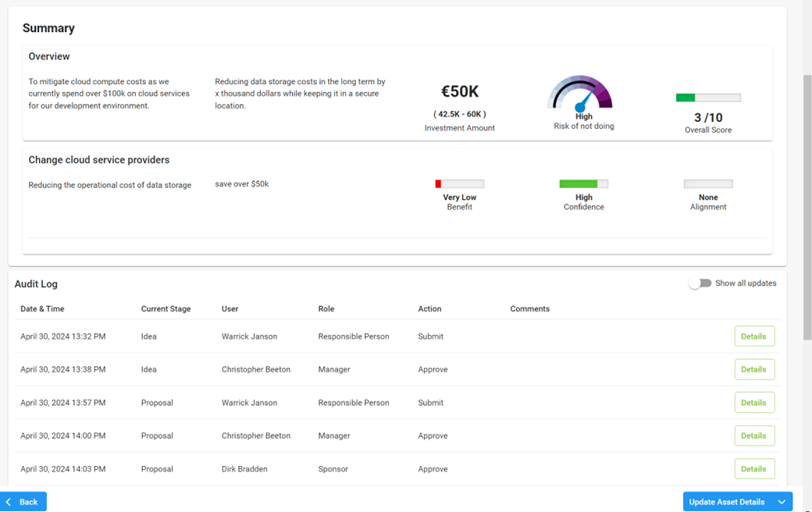The image size is (812, 512).
Task: Open Details for Warrick Janson's Idea submission
Action: [754, 336]
